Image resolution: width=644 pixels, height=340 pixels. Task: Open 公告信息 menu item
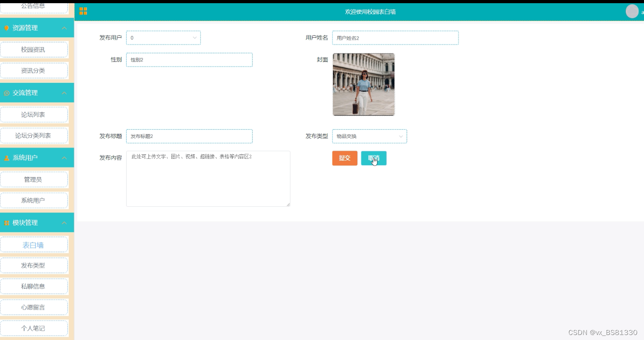34,6
